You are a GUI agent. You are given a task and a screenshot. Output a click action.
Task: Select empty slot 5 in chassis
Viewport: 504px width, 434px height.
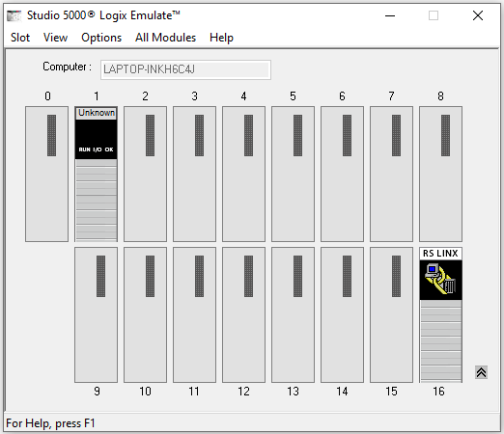[x=293, y=174]
